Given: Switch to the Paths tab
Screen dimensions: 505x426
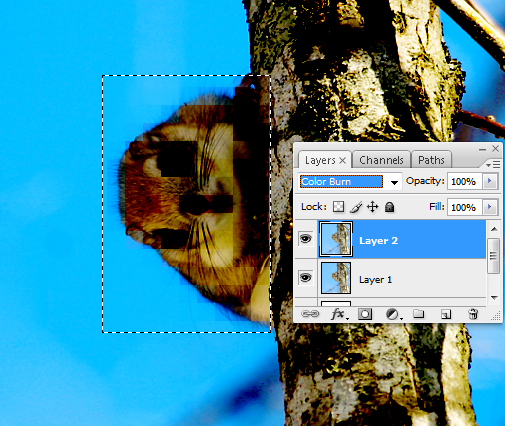Looking at the screenshot, I should coord(431,160).
